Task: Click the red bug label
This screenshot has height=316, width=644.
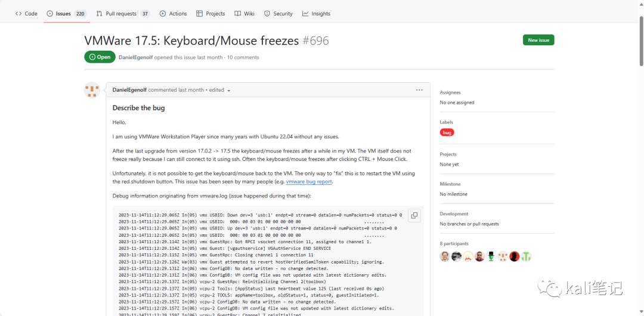Action: pyautogui.click(x=447, y=132)
